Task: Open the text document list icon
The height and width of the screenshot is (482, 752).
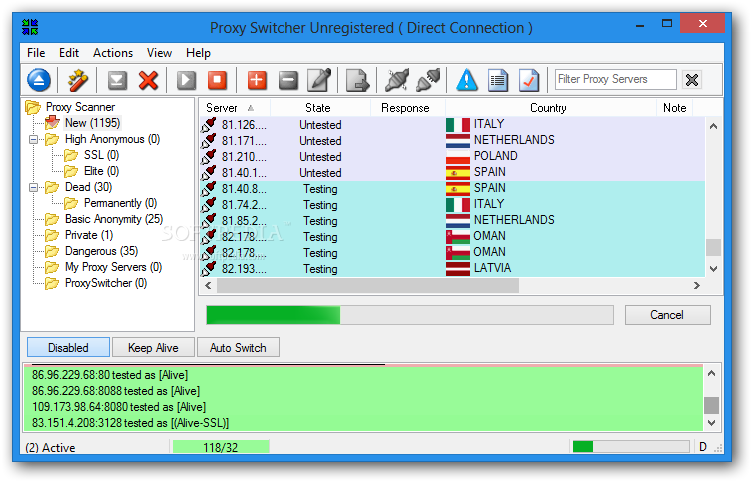Action: (498, 80)
